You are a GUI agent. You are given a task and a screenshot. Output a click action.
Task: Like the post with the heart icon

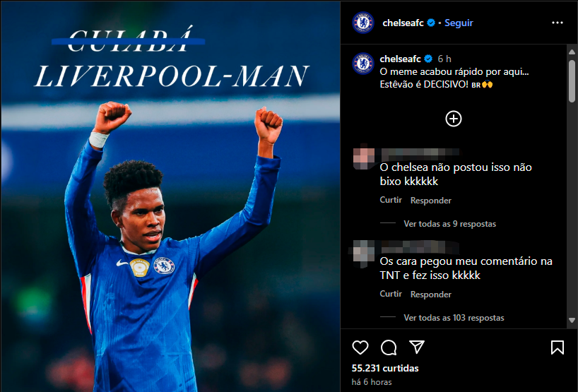[360, 348]
